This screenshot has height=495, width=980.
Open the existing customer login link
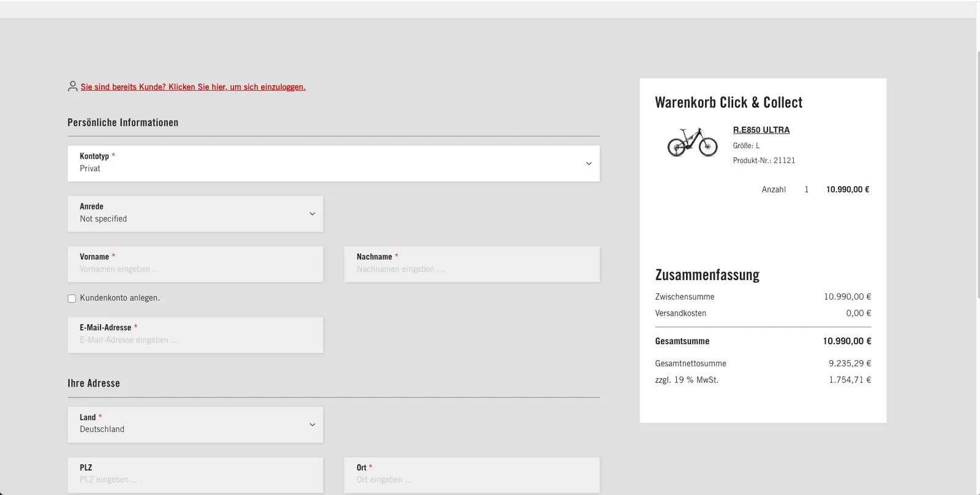tap(193, 87)
